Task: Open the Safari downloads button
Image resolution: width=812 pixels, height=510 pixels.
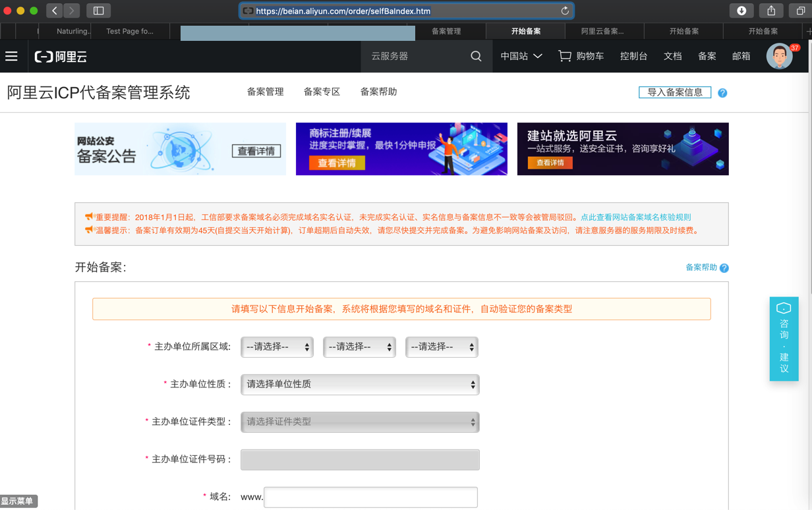Action: tap(741, 11)
